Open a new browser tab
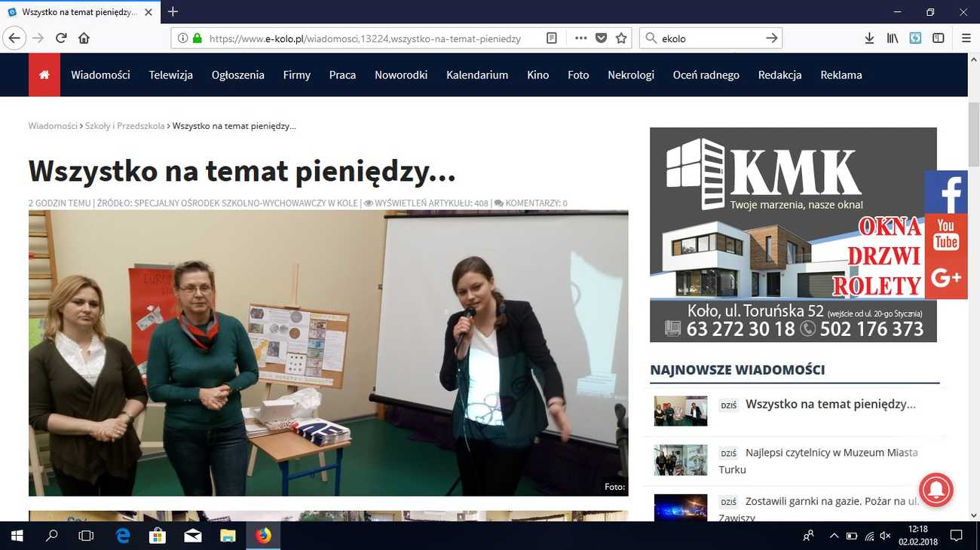The image size is (980, 550). pyautogui.click(x=173, y=11)
